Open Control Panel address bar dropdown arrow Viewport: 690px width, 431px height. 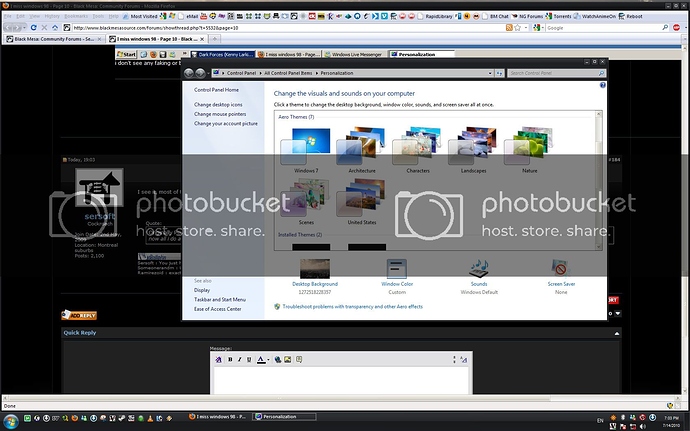click(490, 73)
